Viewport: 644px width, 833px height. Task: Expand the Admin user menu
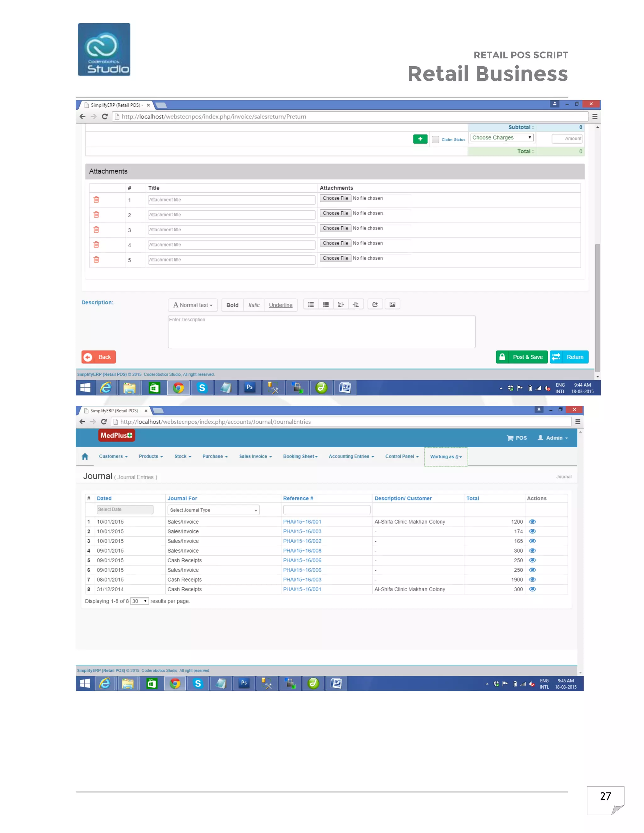click(553, 438)
